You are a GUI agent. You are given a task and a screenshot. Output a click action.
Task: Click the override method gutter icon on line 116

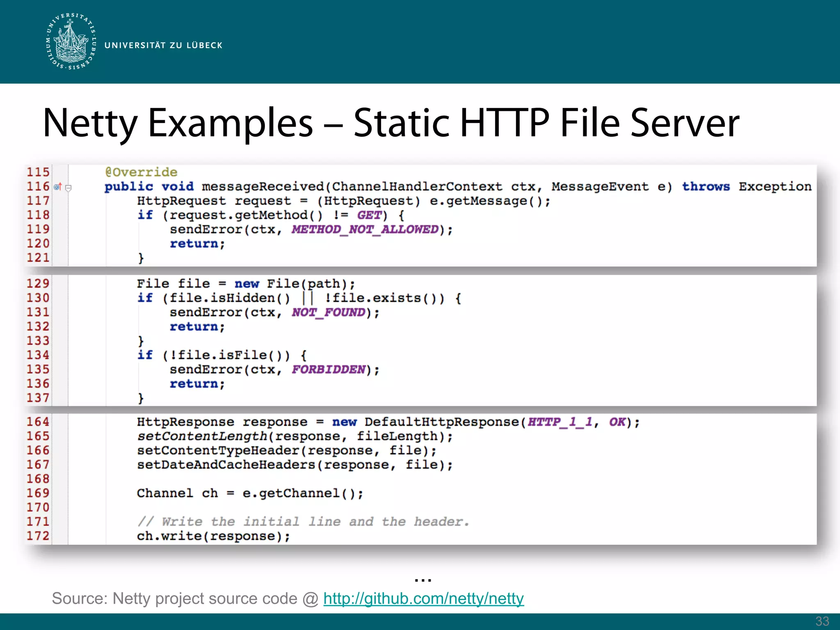(58, 187)
